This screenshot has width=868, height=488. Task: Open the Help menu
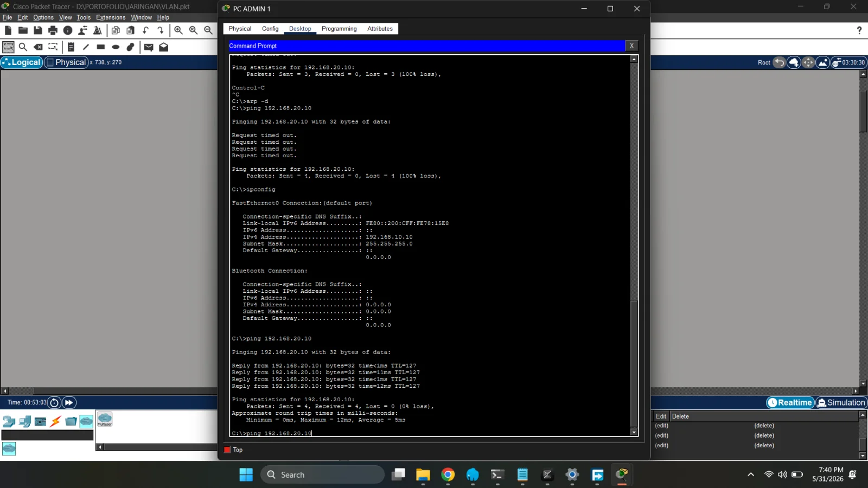(163, 17)
